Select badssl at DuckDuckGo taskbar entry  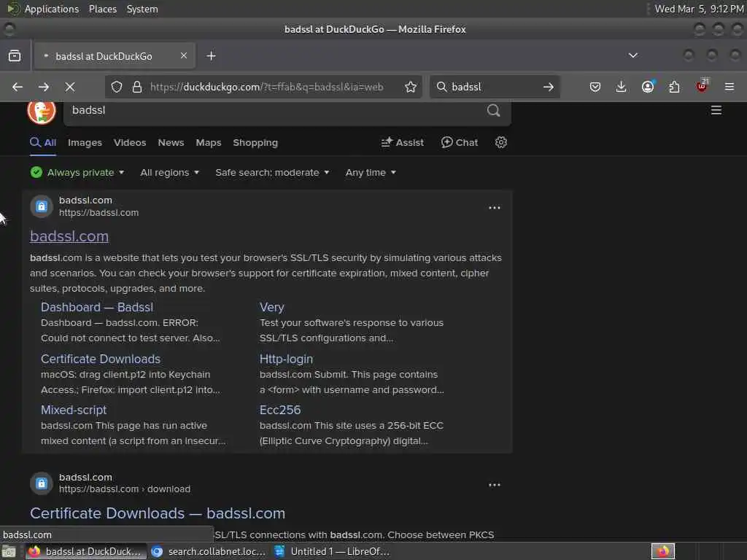coord(86,551)
